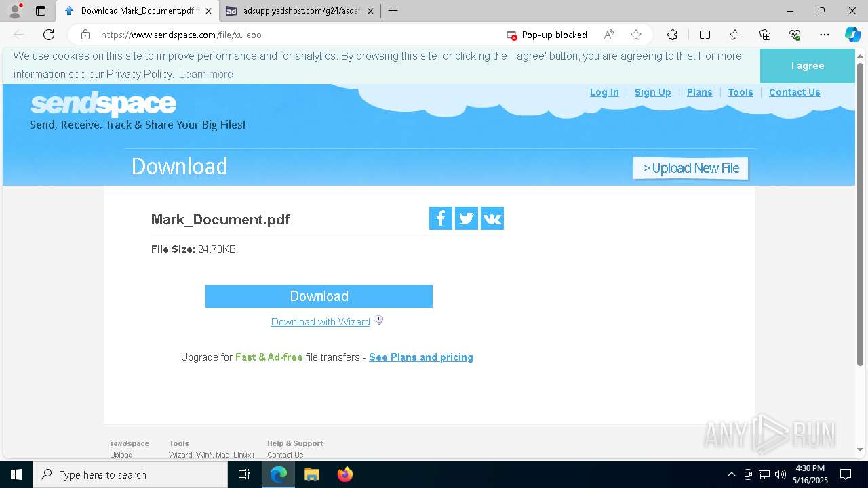Click the blue Download button

point(319,296)
